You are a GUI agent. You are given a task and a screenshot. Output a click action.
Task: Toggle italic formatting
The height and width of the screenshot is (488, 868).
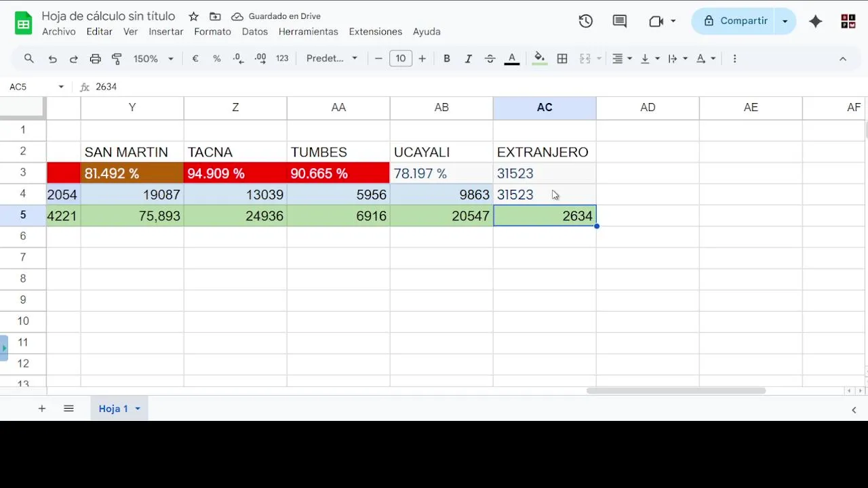(468, 59)
